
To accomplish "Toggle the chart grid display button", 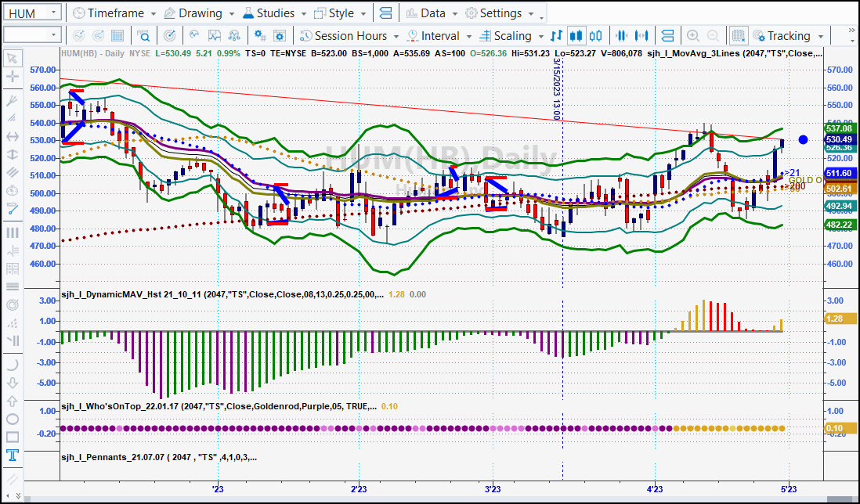I will click(x=739, y=36).
